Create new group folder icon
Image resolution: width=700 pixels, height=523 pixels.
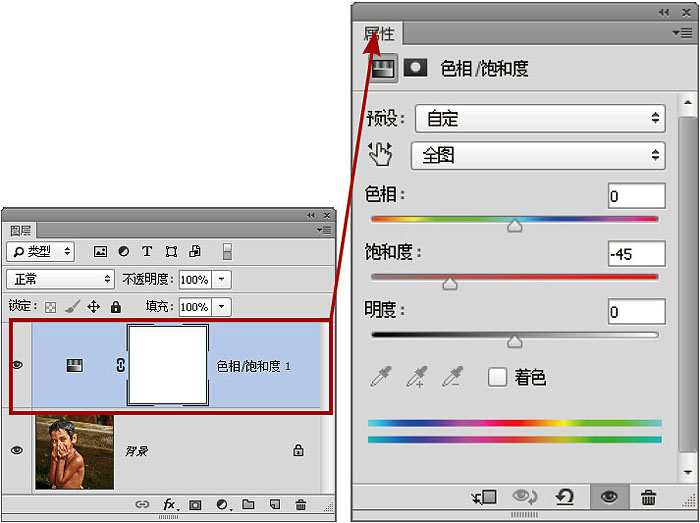click(x=248, y=505)
